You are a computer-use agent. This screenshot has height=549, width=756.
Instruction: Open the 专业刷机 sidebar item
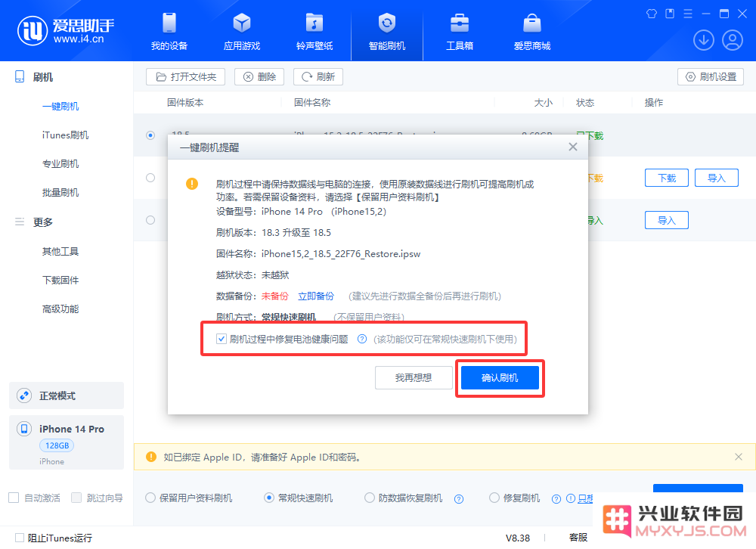coord(60,163)
